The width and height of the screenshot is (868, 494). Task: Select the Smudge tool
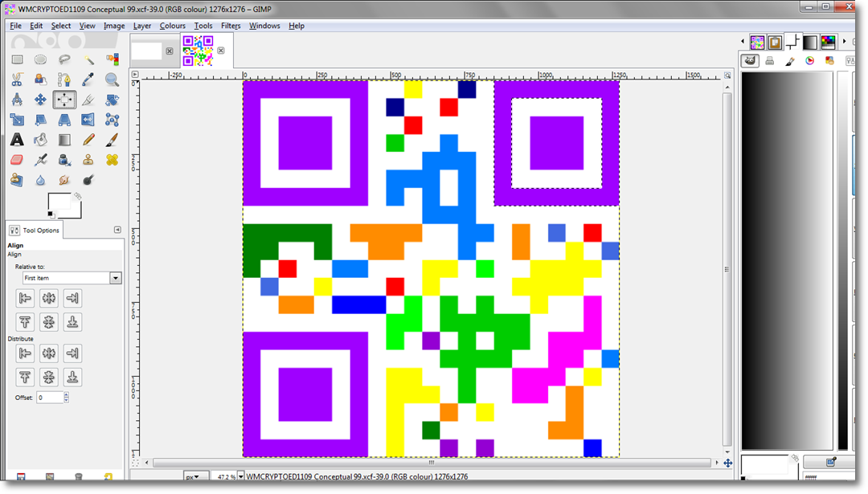tap(64, 180)
